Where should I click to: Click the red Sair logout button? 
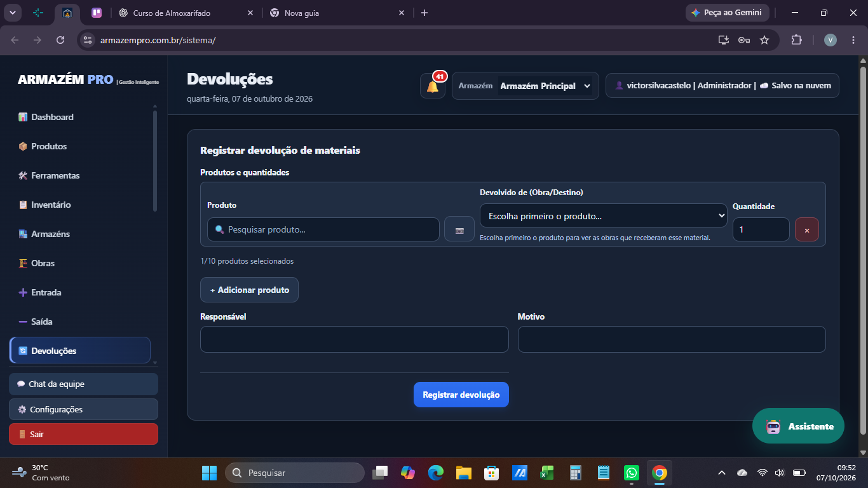point(83,434)
